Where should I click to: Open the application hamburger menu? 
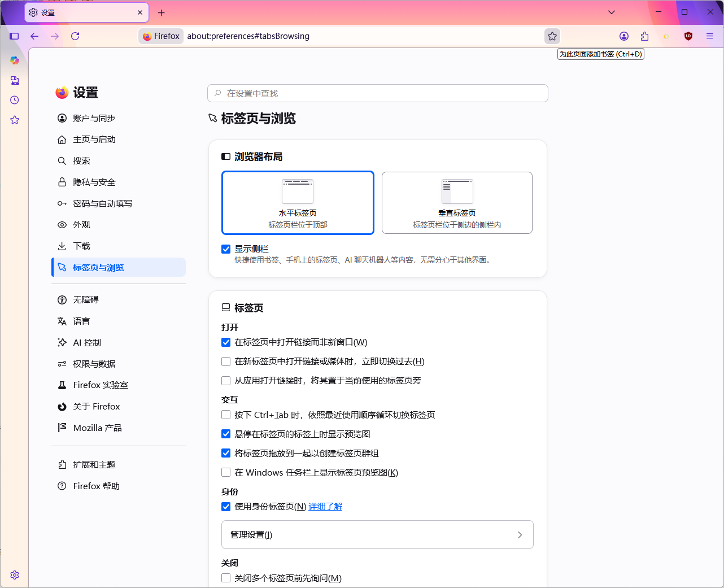tap(710, 36)
